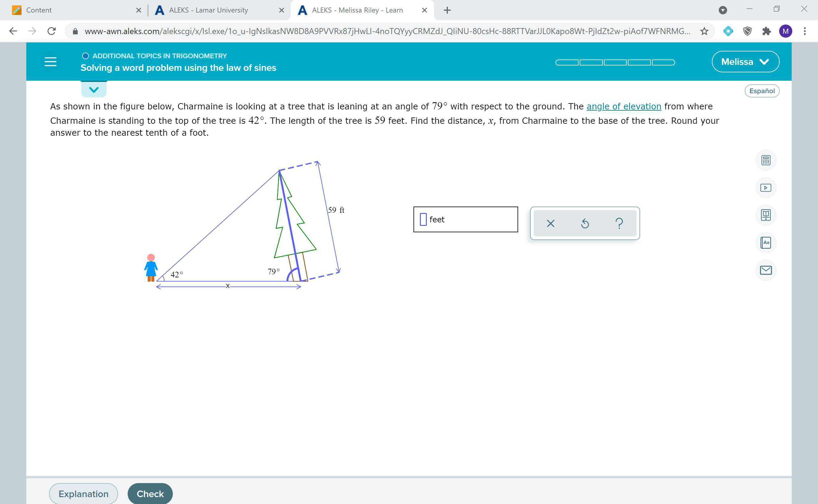The height and width of the screenshot is (504, 818).
Task: Click the 79° angle label in figure
Action: 274,272
